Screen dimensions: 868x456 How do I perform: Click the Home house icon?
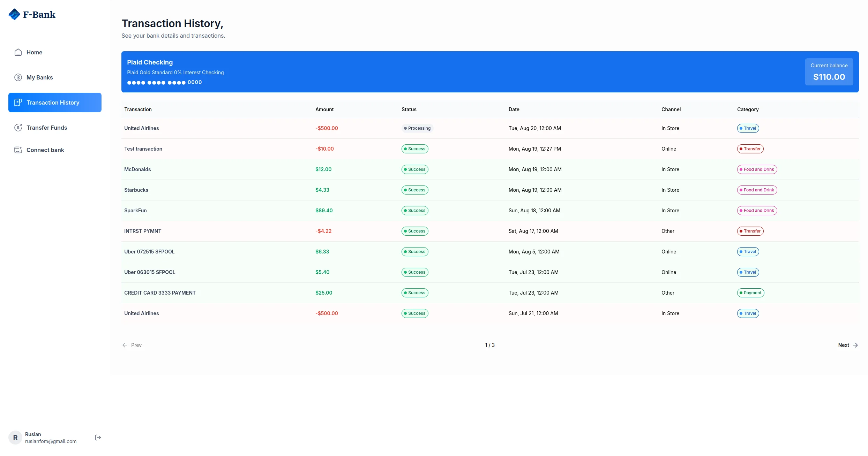[18, 52]
